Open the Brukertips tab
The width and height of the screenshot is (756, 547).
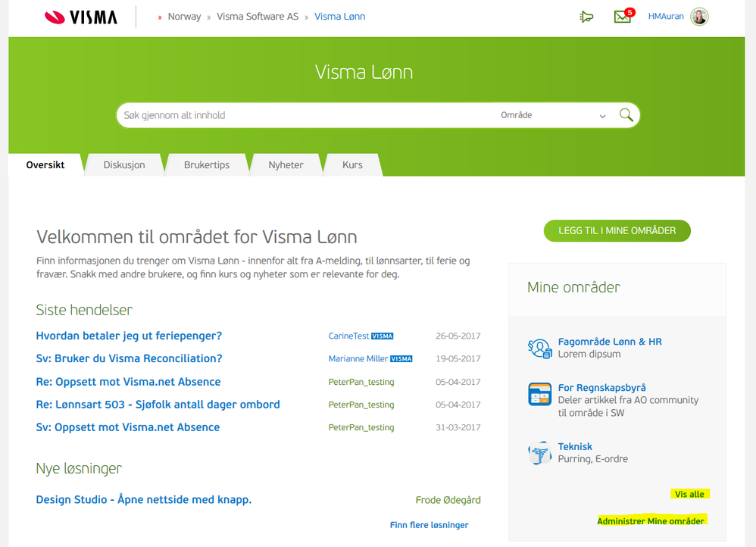click(207, 165)
